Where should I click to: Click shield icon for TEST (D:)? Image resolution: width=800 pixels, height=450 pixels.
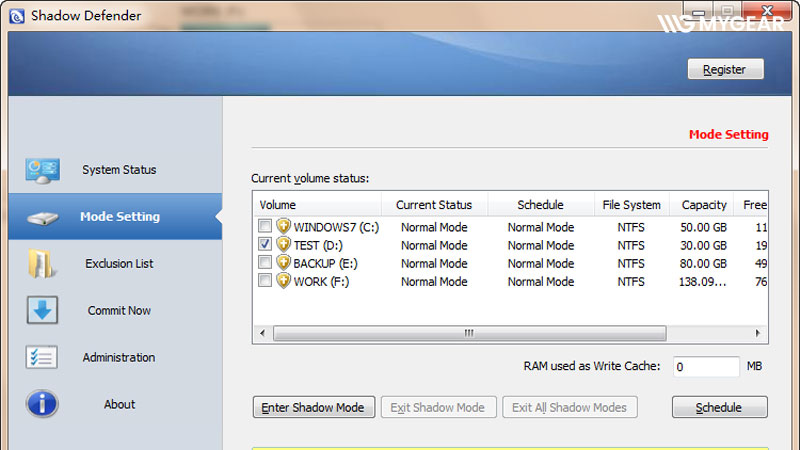coord(284,244)
